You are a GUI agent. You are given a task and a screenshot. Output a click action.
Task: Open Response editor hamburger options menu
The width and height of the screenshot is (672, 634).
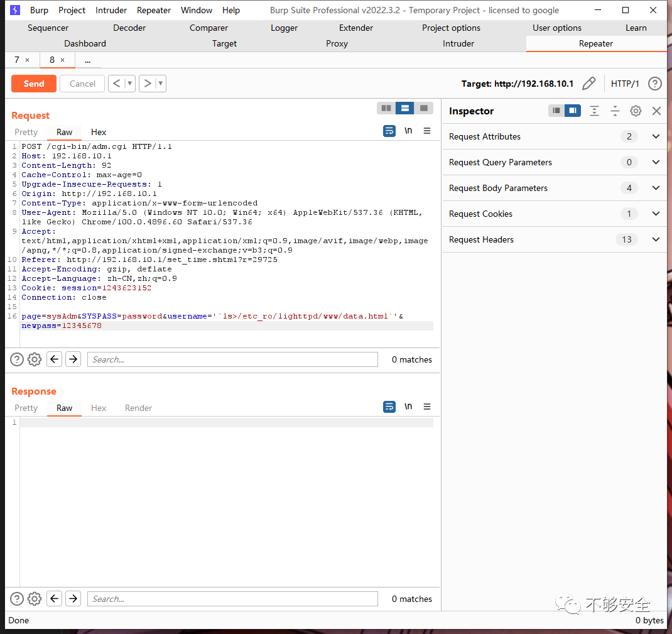coord(427,407)
